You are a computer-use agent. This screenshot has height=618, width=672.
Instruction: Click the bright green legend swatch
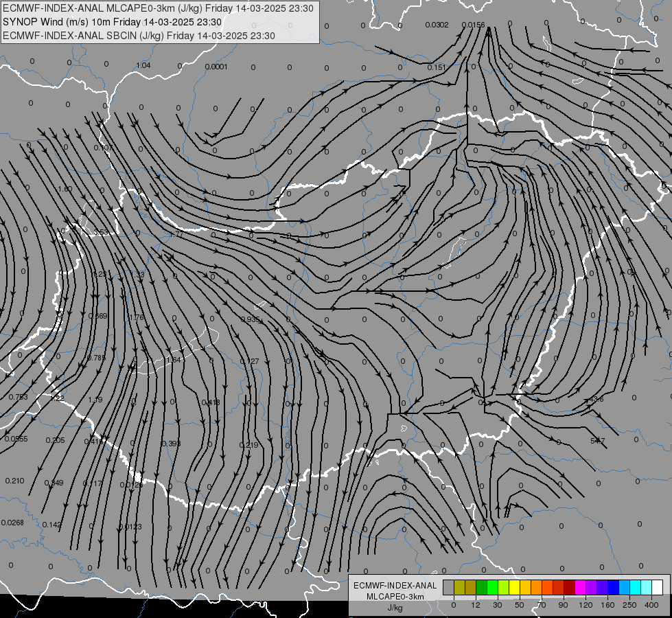[x=492, y=587]
